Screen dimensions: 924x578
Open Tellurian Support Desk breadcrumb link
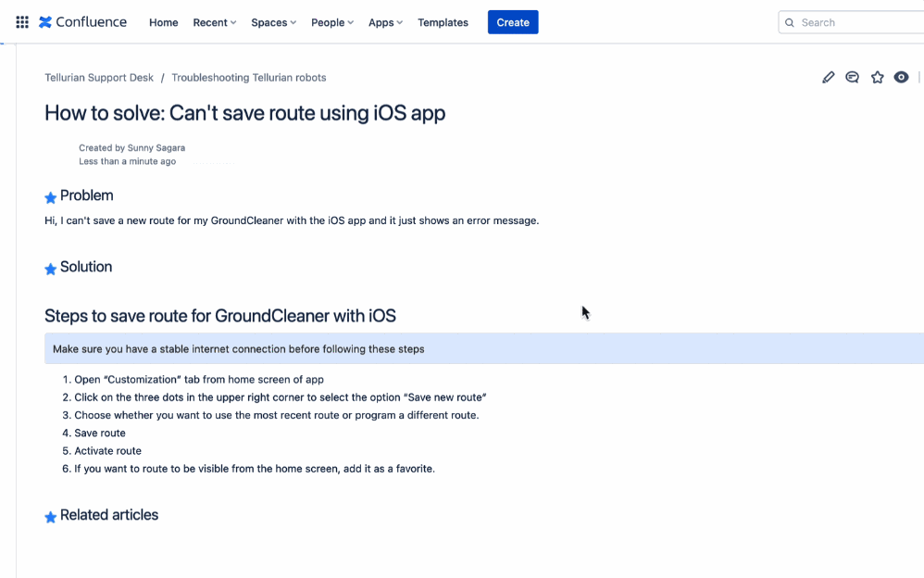[99, 78]
